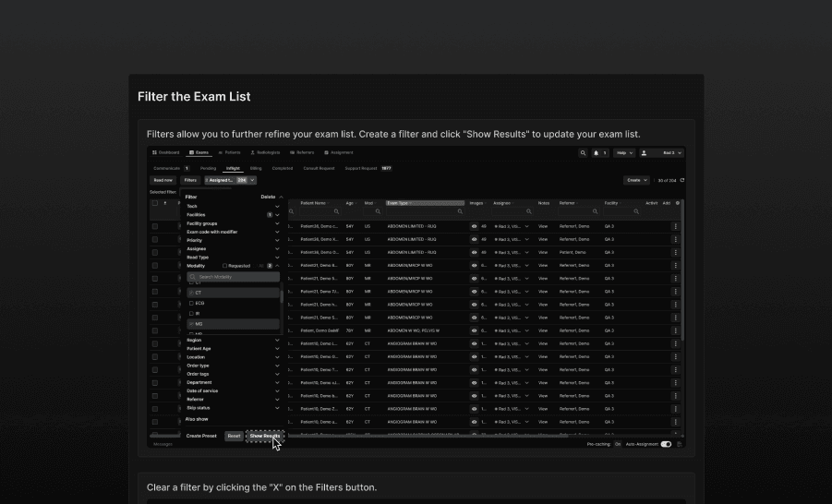Click search icon in Patient Name filter

coord(336,211)
